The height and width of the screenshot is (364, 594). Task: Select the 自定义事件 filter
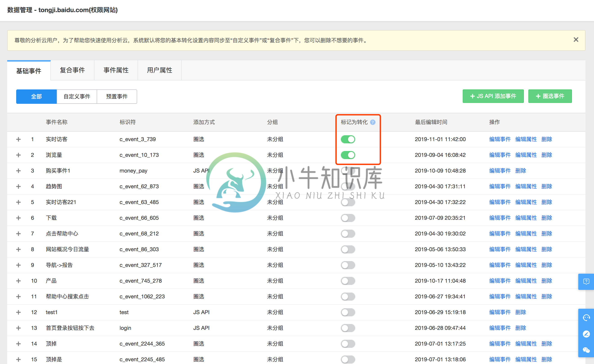[x=77, y=97]
